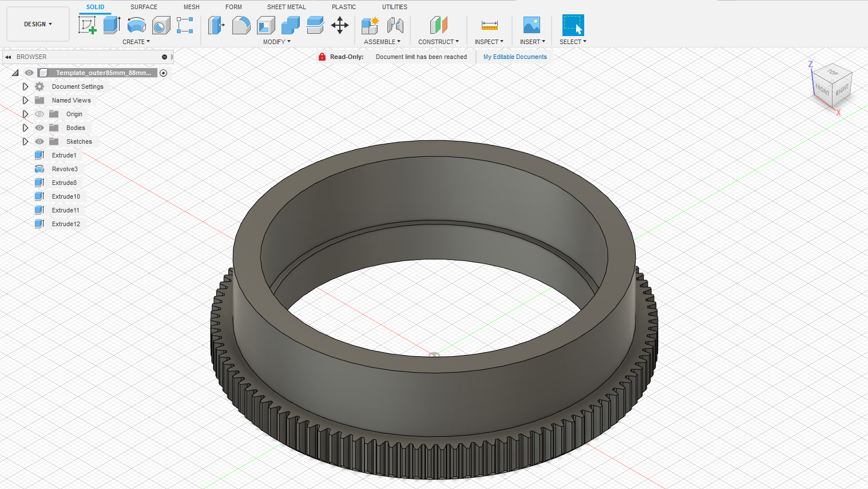The image size is (868, 489).
Task: Select the Revolve tool in toolbar
Action: point(136,25)
